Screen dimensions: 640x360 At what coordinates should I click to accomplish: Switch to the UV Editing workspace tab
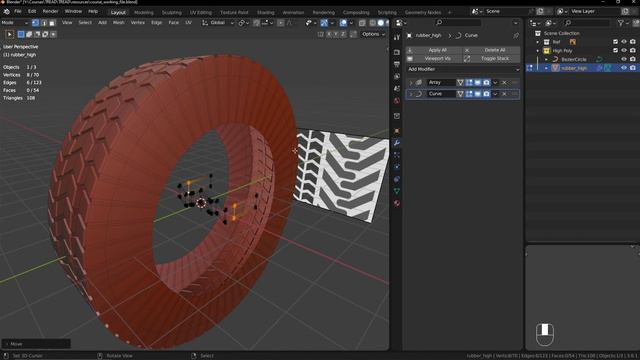pos(200,12)
